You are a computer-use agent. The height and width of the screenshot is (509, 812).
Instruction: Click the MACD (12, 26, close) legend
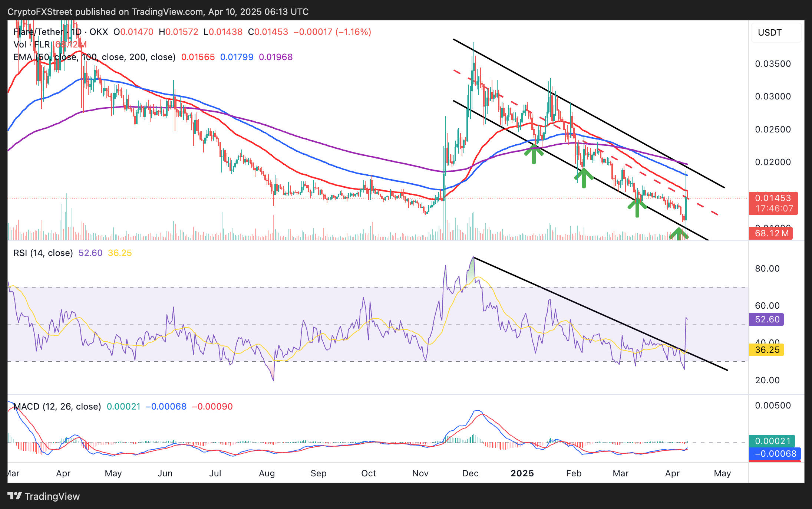click(57, 407)
